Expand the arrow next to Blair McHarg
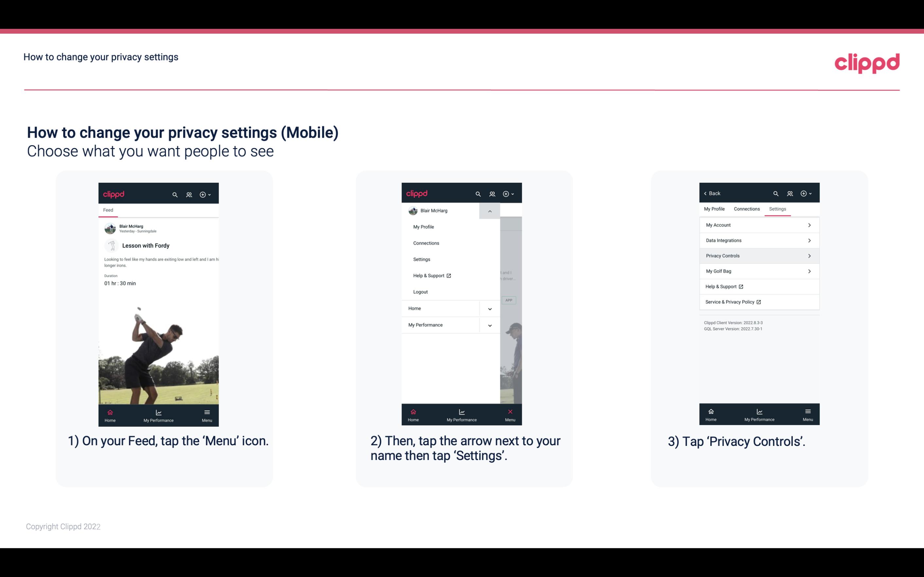The height and width of the screenshot is (577, 924). click(491, 211)
